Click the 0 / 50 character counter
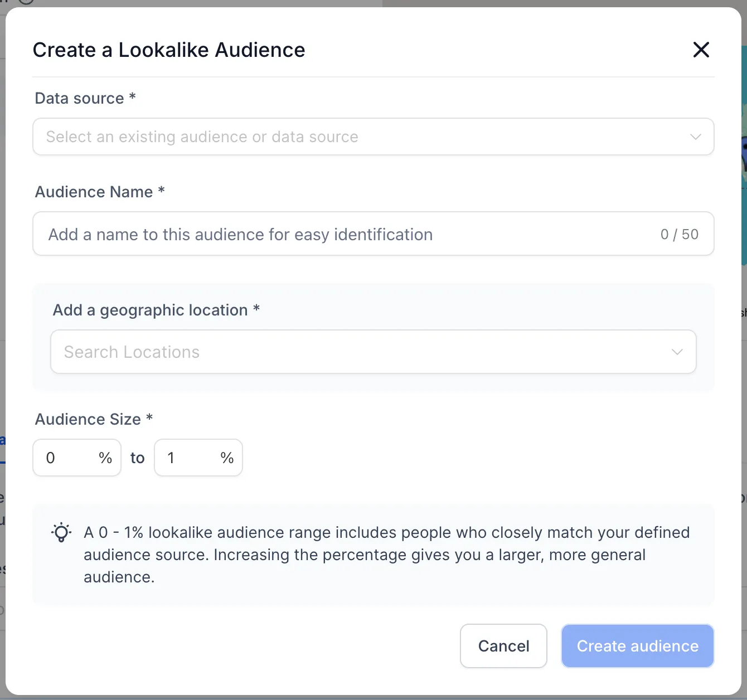The height and width of the screenshot is (700, 747). click(x=679, y=235)
